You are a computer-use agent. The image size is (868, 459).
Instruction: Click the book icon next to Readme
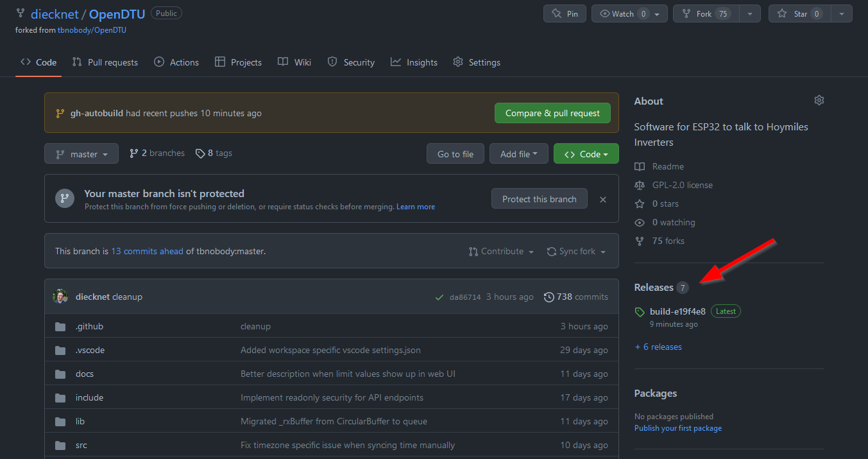[x=639, y=166]
